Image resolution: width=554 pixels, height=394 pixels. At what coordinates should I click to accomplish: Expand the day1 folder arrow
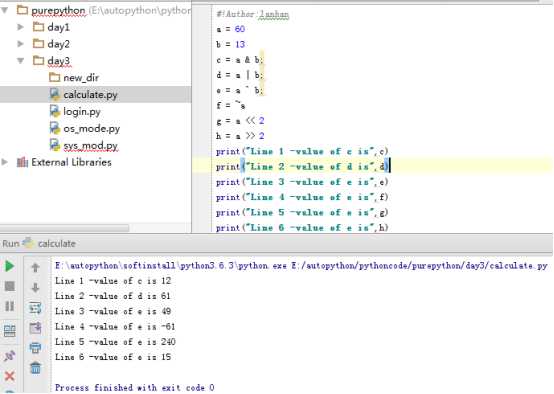pos(20,27)
